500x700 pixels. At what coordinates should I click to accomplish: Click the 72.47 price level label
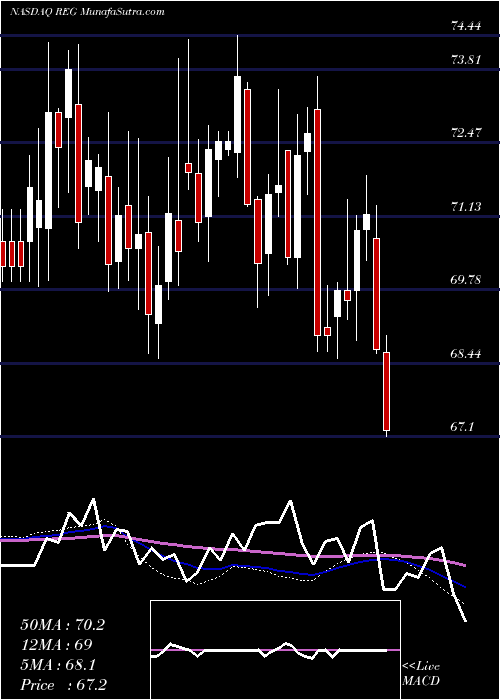click(x=466, y=133)
